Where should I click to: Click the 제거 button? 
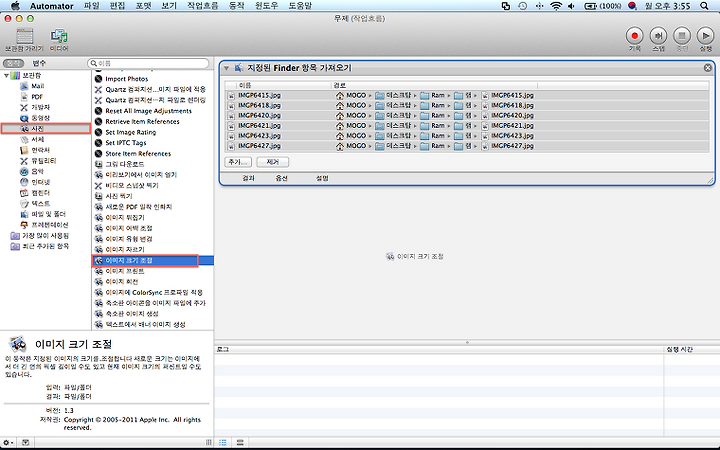(273, 162)
